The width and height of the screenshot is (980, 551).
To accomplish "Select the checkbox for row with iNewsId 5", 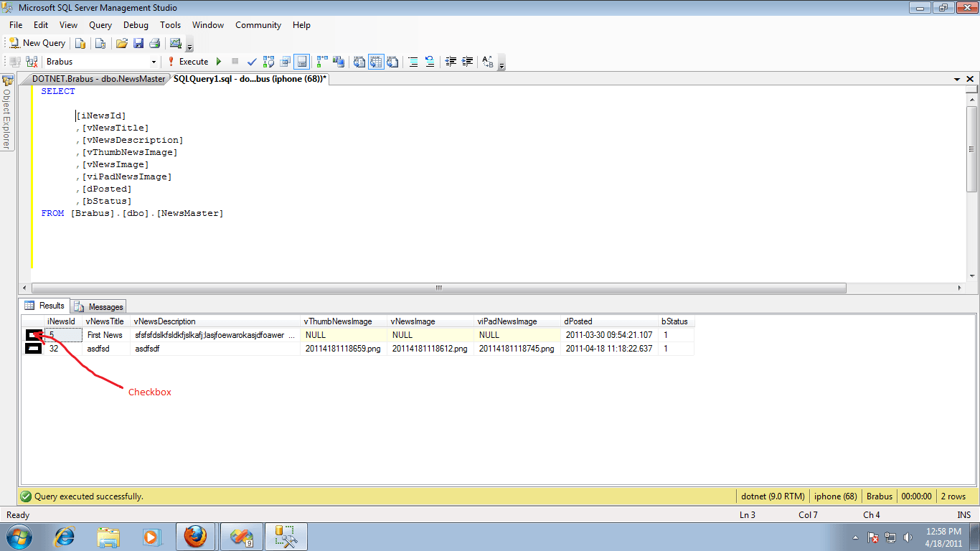I will (x=33, y=335).
